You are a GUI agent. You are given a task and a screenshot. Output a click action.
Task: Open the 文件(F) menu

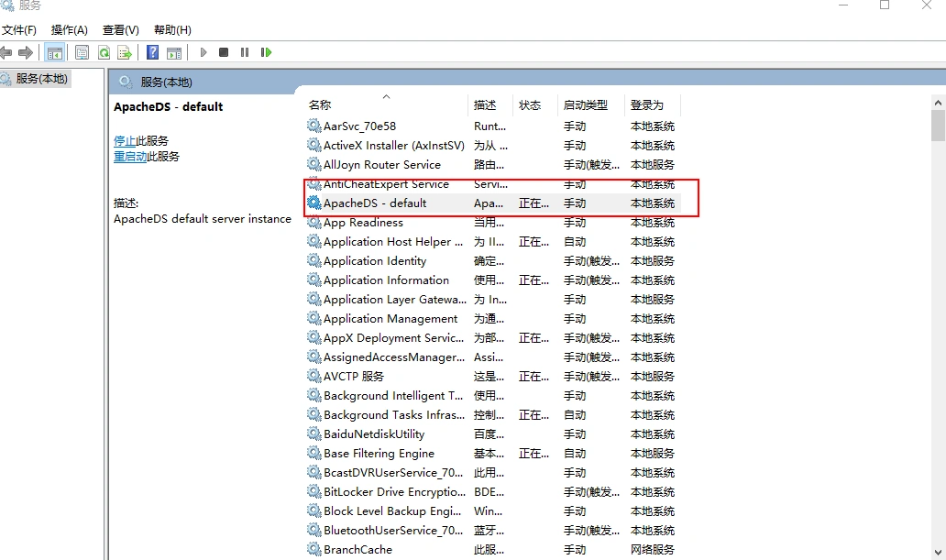(19, 30)
